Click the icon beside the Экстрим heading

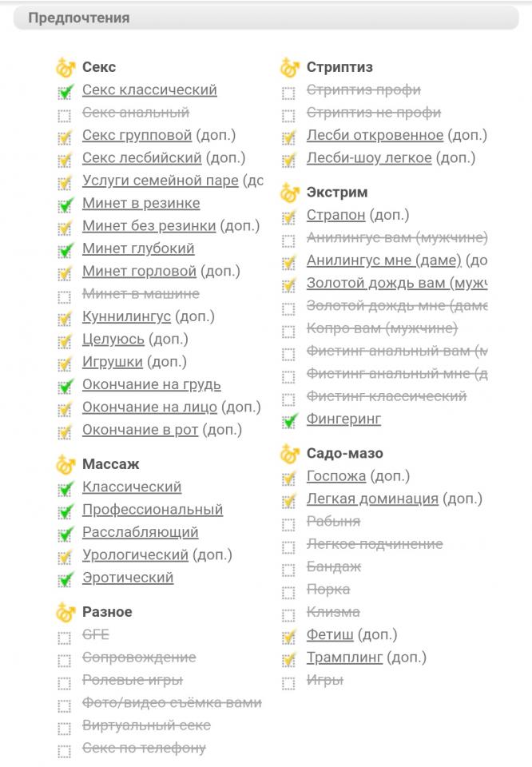click(x=289, y=193)
